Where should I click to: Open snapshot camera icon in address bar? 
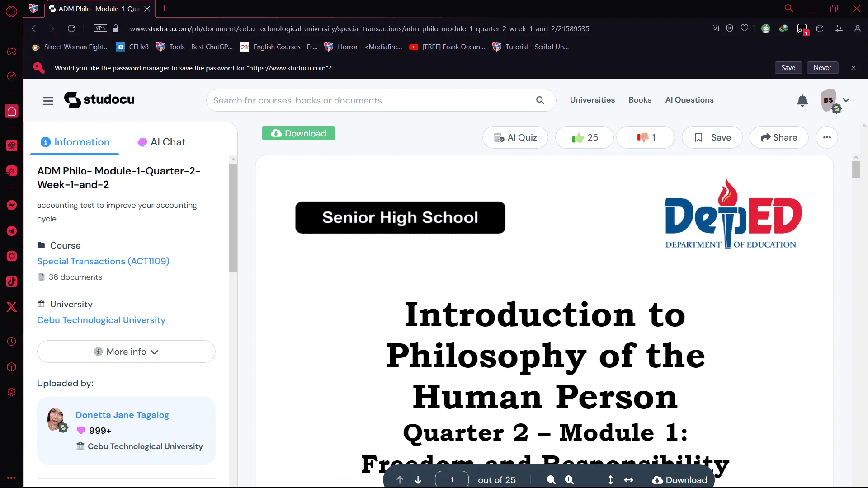click(x=715, y=28)
